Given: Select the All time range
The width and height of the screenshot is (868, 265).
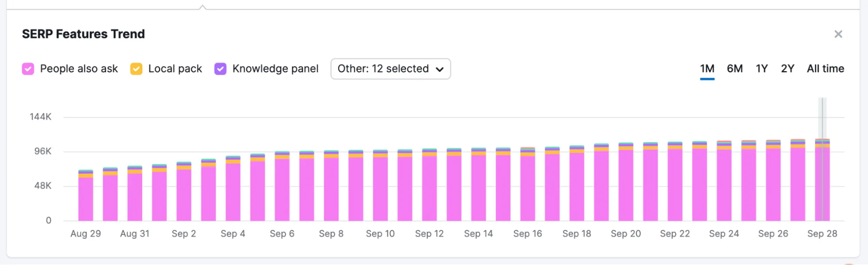Looking at the screenshot, I should (824, 69).
